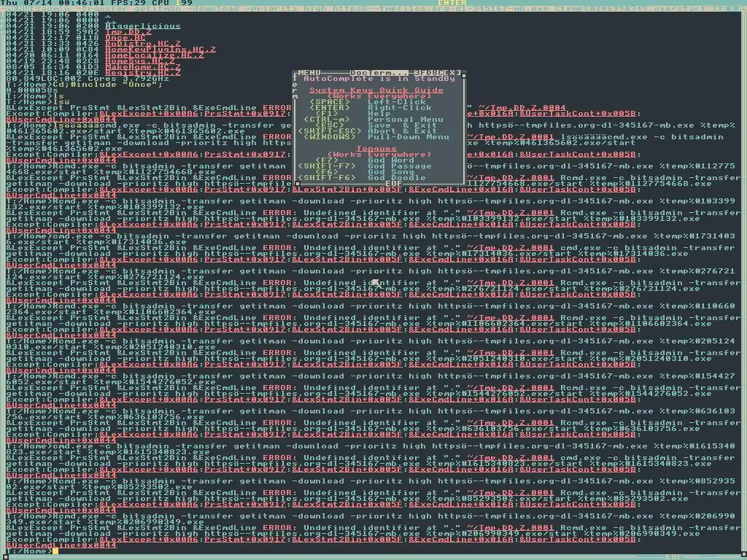Select the Pull-Down Menu description text
The height and width of the screenshot is (560, 747).
click(409, 136)
